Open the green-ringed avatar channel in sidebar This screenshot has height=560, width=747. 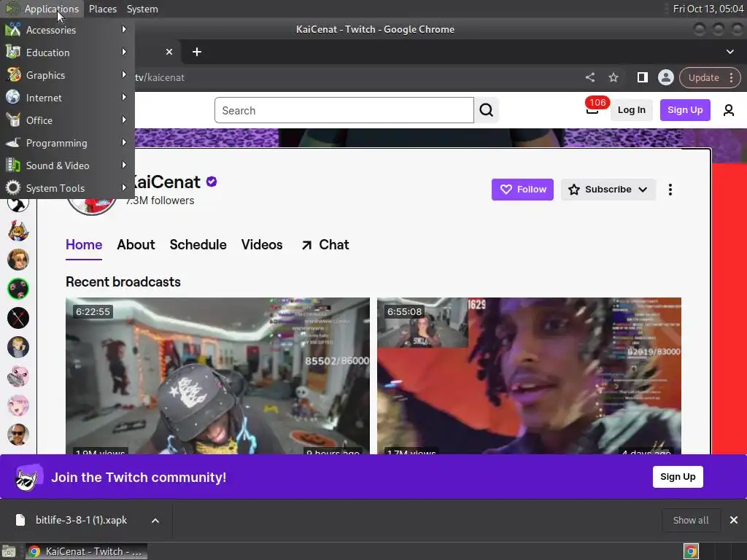18,289
